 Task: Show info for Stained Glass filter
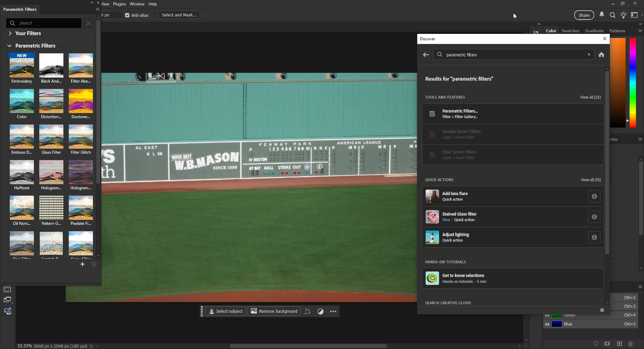[x=594, y=217]
